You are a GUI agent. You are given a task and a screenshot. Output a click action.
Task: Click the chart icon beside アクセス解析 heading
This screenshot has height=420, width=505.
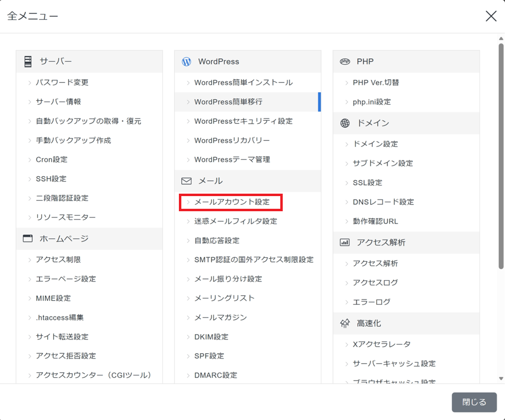tap(345, 242)
